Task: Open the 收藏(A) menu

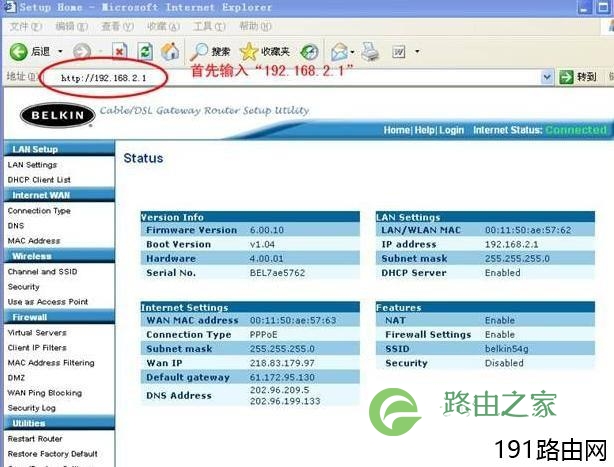Action: point(163,26)
